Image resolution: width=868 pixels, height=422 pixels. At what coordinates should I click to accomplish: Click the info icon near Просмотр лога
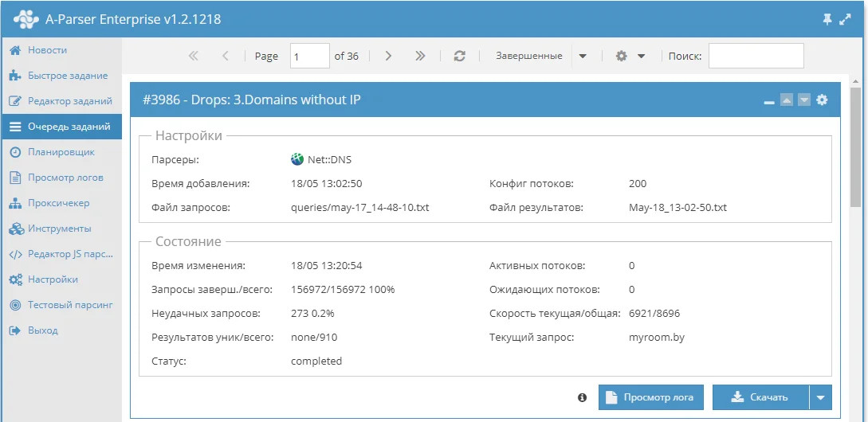[x=582, y=397]
